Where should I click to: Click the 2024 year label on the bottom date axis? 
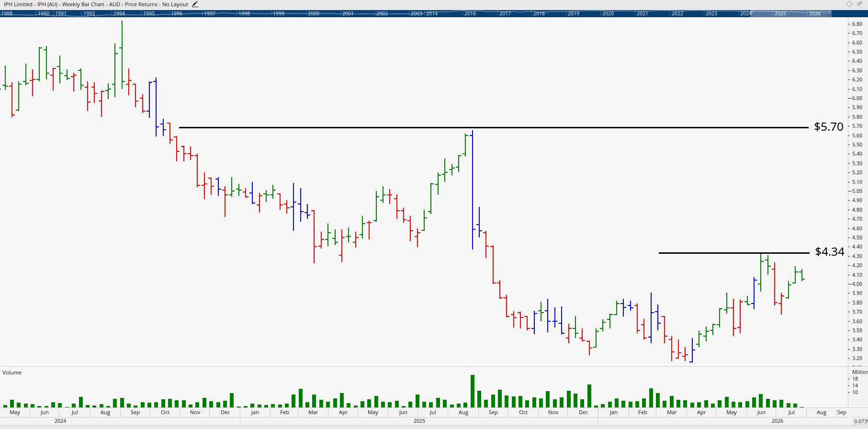(x=60, y=421)
